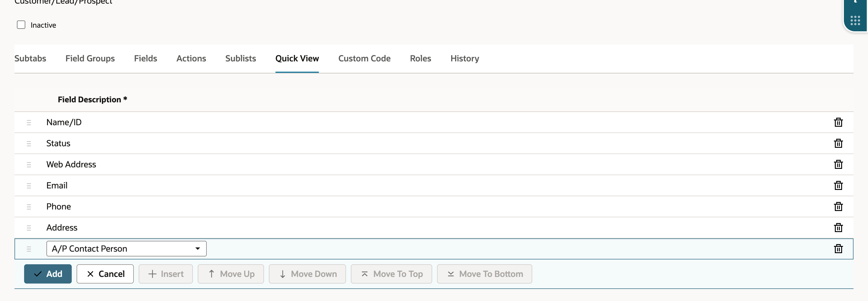The image size is (868, 301).
Task: Click the Move To Top button
Action: pyautogui.click(x=391, y=274)
